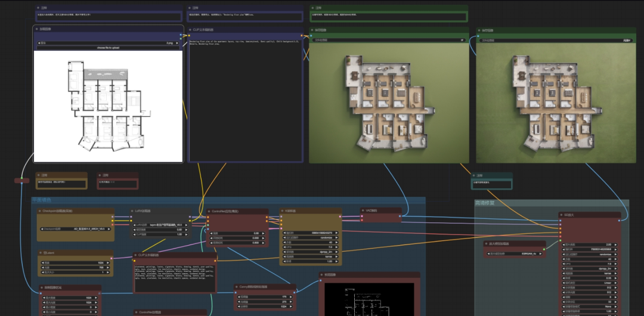Click the 文件名前缀 field ending with SF
This screenshot has height=316, width=644.
click(389, 41)
